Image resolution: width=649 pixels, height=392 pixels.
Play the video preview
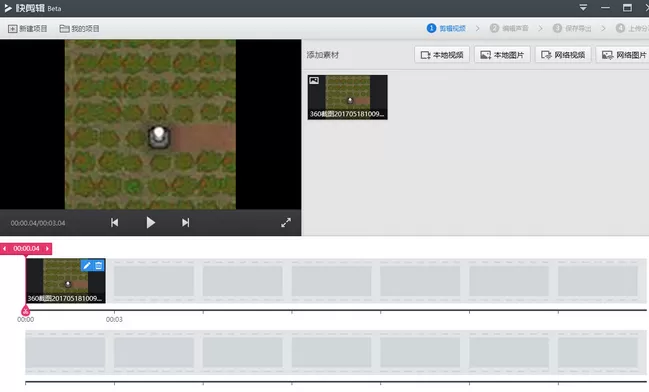150,223
